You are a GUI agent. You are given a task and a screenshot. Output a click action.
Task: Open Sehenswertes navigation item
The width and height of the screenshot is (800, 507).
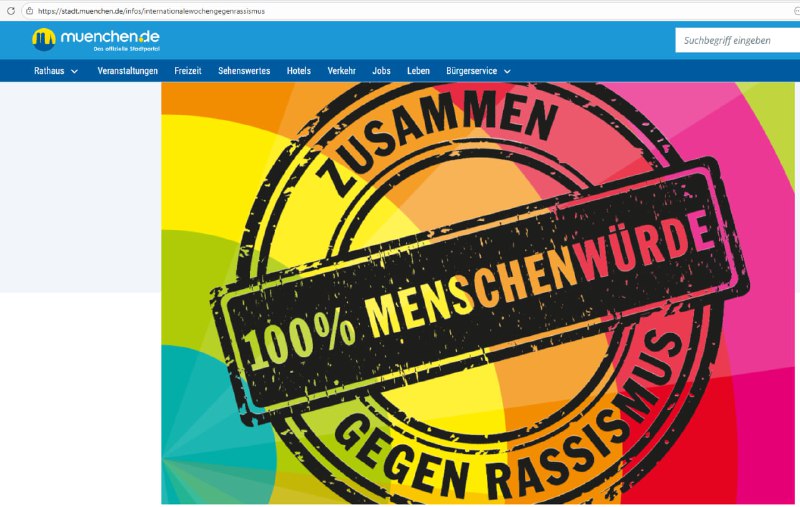click(x=244, y=71)
